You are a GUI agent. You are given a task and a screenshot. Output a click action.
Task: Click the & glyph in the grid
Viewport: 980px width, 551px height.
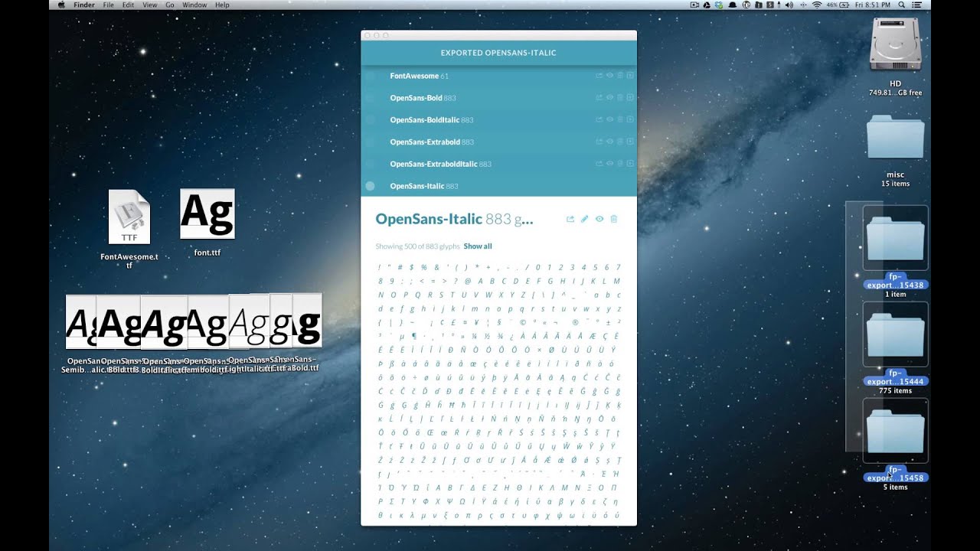436,267
